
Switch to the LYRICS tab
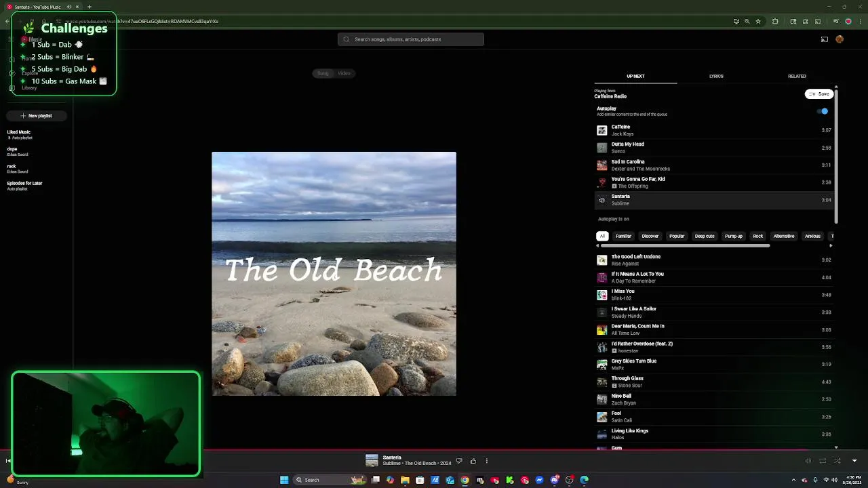pos(716,77)
